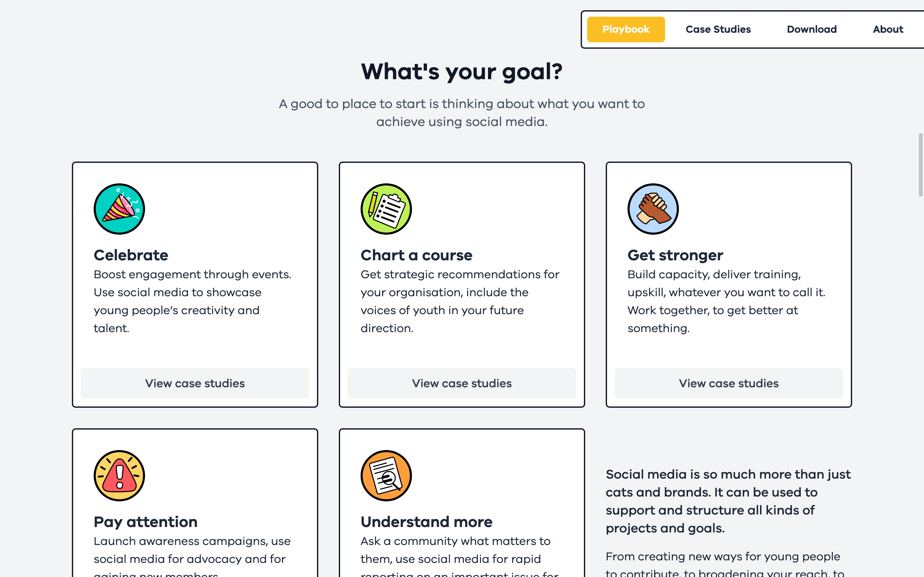
Task: Select the Celebrate card heading
Action: [x=131, y=255]
